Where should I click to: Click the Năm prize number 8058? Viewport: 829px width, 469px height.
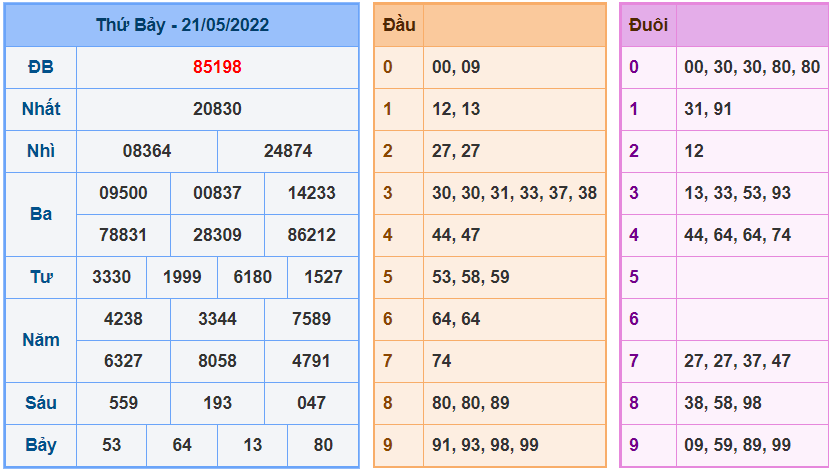click(217, 361)
